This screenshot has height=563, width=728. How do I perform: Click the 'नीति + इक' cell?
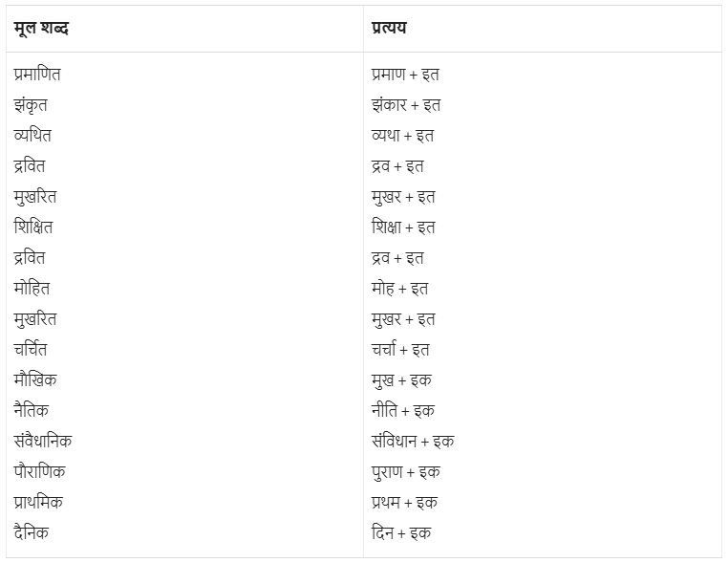401,410
